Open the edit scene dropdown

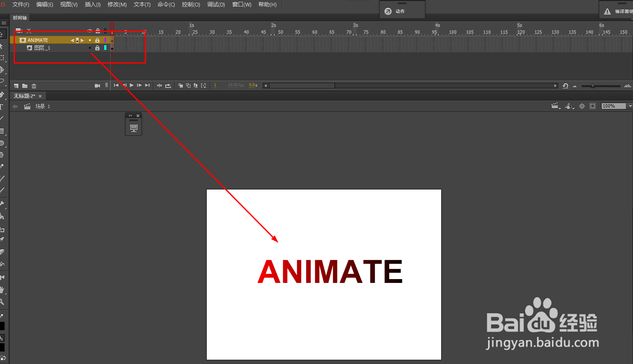(556, 106)
